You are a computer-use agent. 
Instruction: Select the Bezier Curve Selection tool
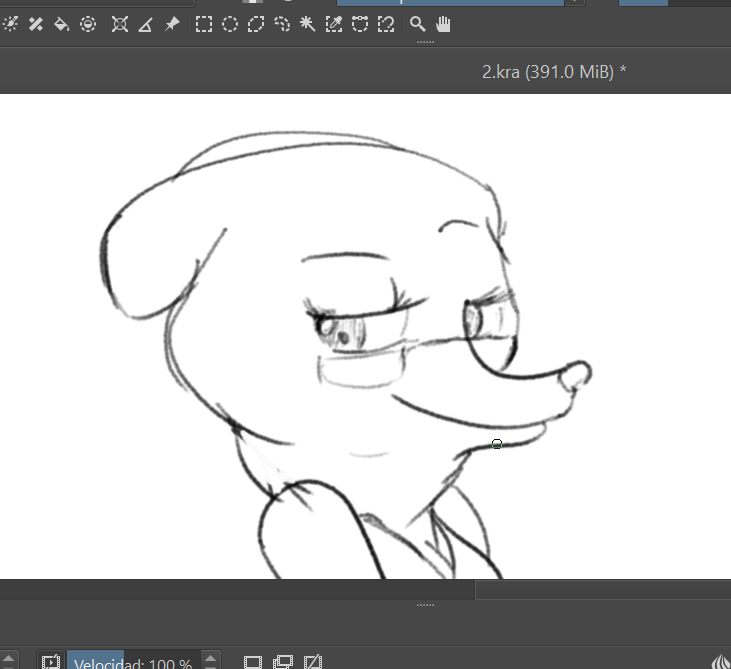[360, 24]
